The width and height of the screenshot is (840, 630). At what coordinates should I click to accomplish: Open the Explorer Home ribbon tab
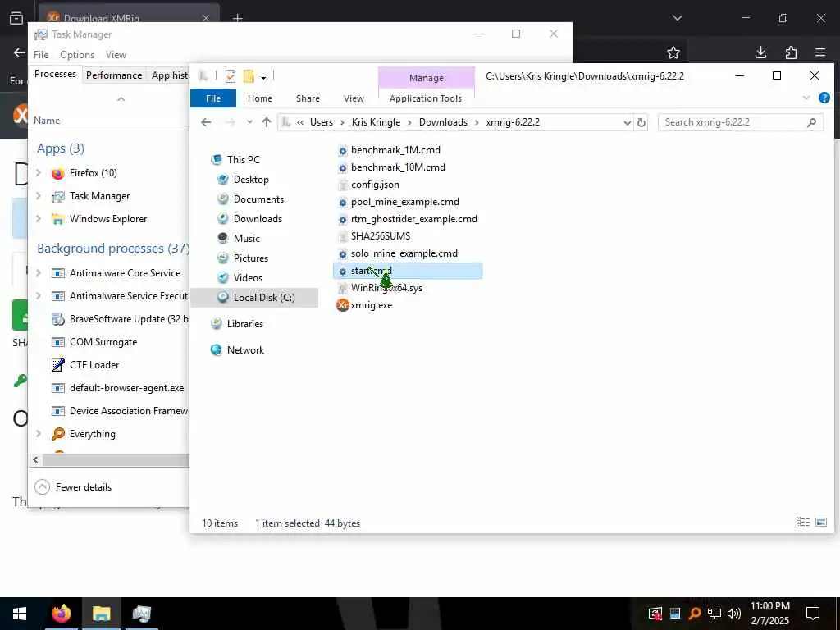click(x=260, y=98)
